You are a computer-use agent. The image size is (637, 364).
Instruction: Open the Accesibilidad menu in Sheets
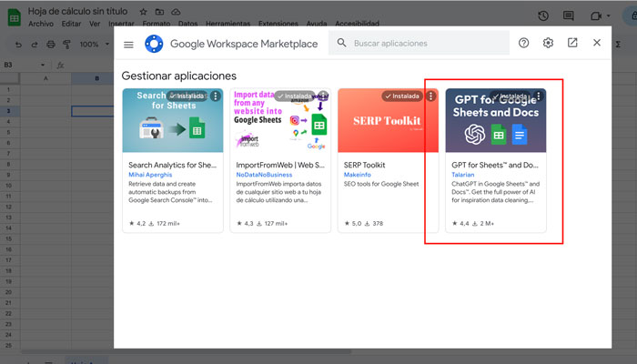point(357,24)
